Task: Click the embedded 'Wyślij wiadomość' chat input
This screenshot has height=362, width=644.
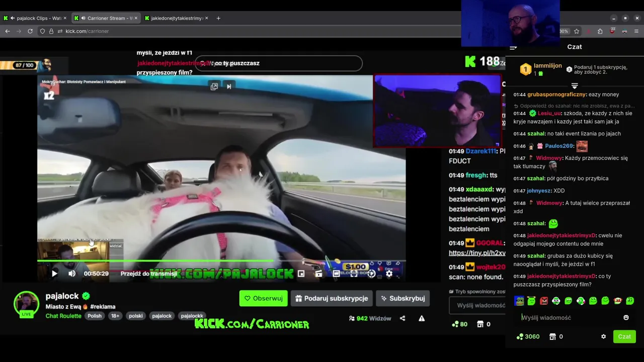Action: pos(477,305)
